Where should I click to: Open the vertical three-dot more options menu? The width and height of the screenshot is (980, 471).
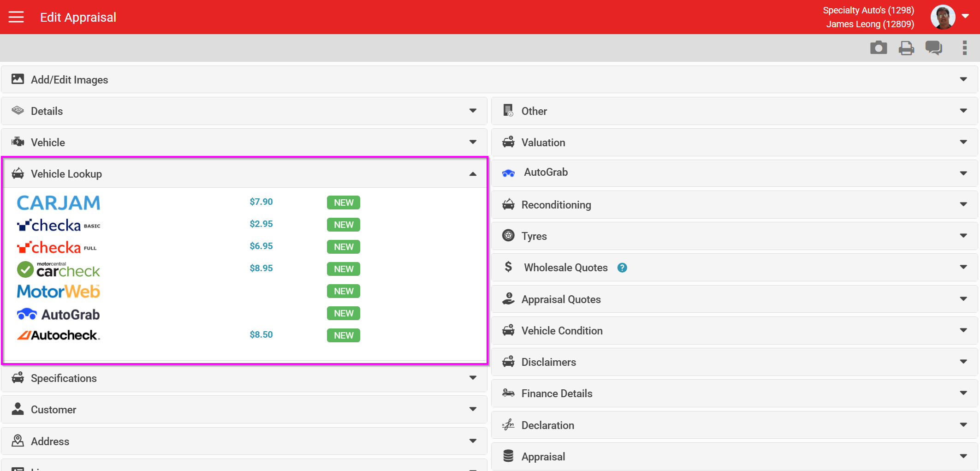coord(964,48)
